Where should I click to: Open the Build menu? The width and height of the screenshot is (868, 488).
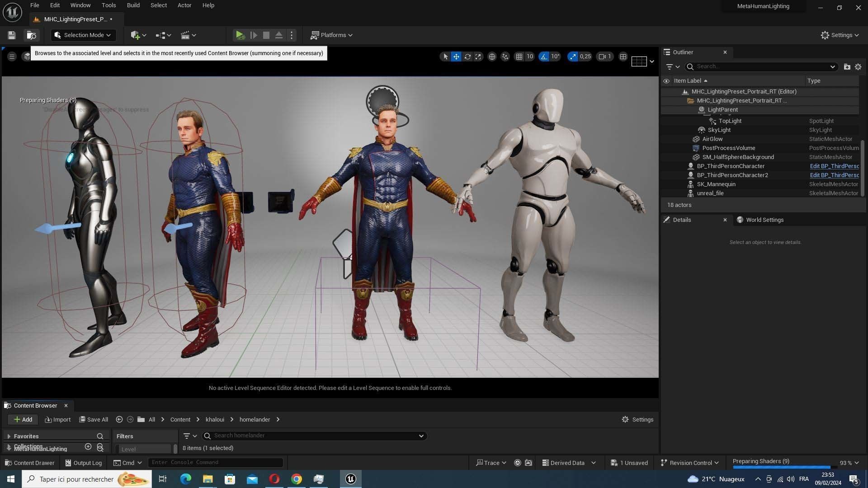(133, 5)
